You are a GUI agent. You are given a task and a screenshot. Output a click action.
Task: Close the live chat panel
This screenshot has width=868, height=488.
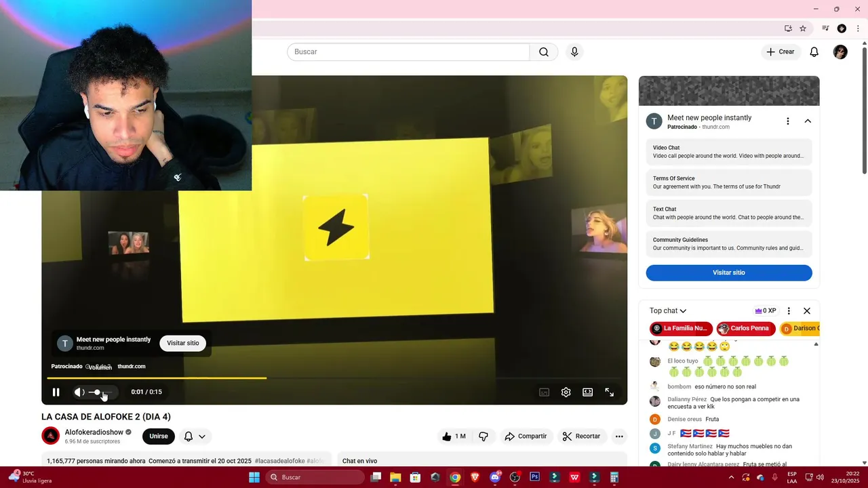click(807, 311)
